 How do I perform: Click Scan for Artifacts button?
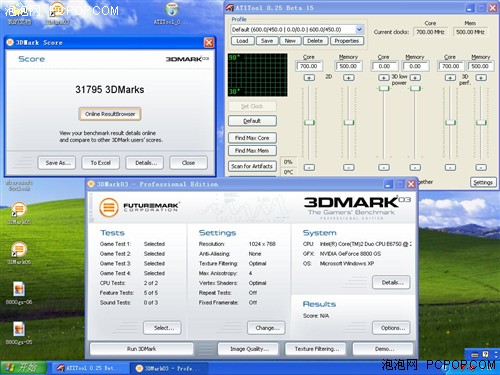(x=252, y=166)
